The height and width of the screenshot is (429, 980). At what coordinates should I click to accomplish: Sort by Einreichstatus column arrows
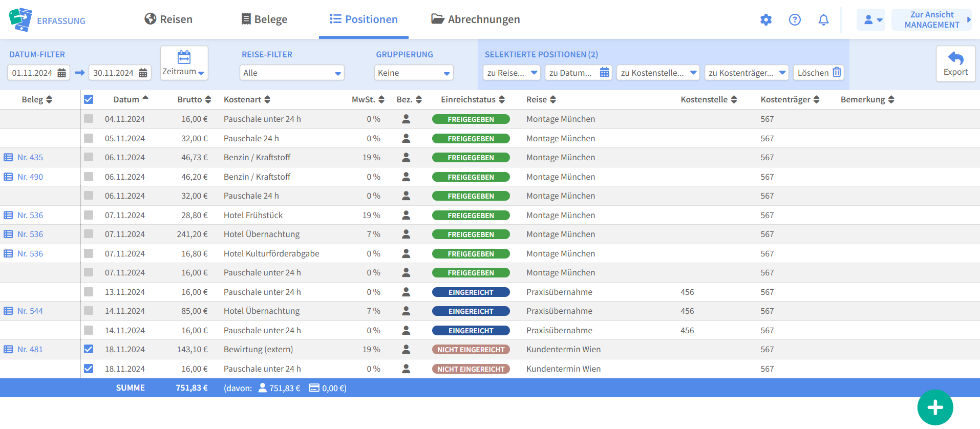(502, 100)
